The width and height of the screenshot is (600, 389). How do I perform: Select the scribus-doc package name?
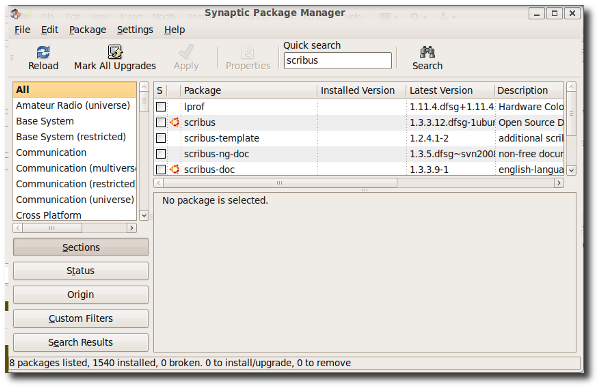pyautogui.click(x=209, y=169)
